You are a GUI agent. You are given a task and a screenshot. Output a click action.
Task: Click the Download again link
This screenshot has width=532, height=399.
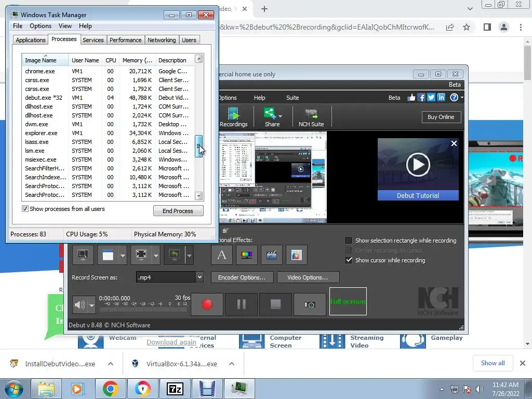171,342
